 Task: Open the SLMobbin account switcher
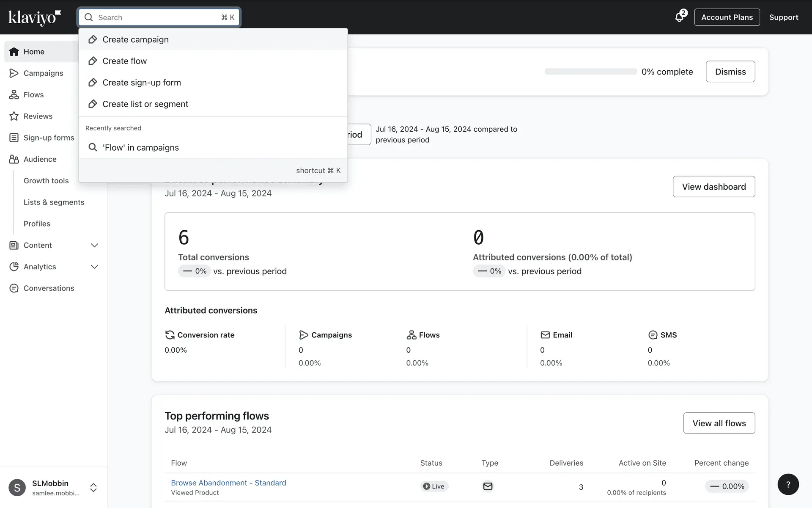(93, 488)
